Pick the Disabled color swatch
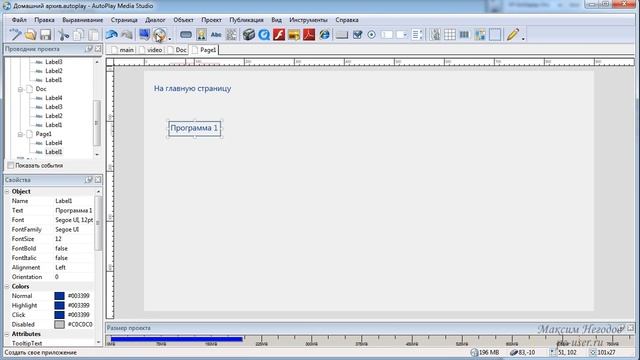Image resolution: width=640 pixels, height=360 pixels. coord(60,324)
